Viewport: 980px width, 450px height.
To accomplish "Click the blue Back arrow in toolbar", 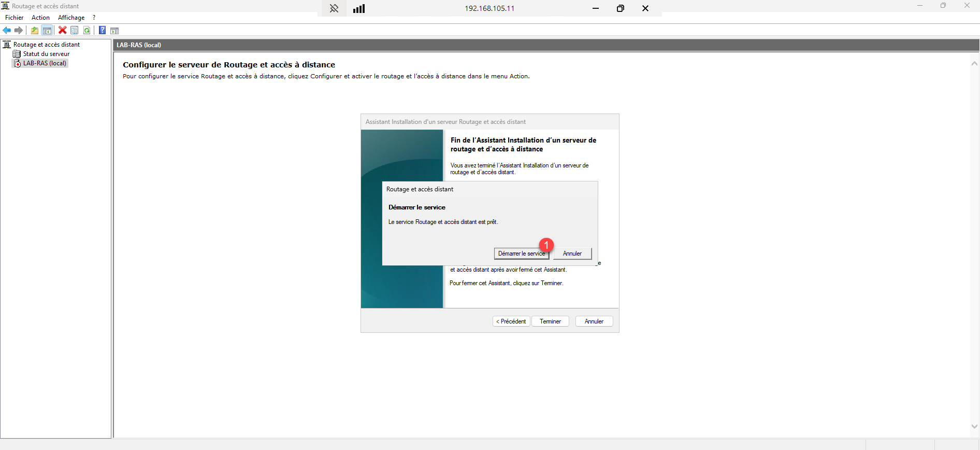I will (x=7, y=31).
